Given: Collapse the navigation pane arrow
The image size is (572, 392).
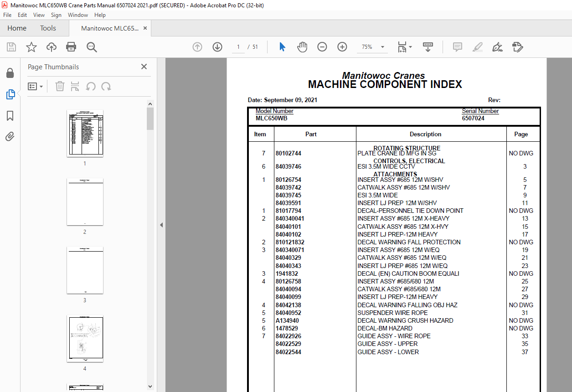Looking at the screenshot, I should pyautogui.click(x=161, y=225).
